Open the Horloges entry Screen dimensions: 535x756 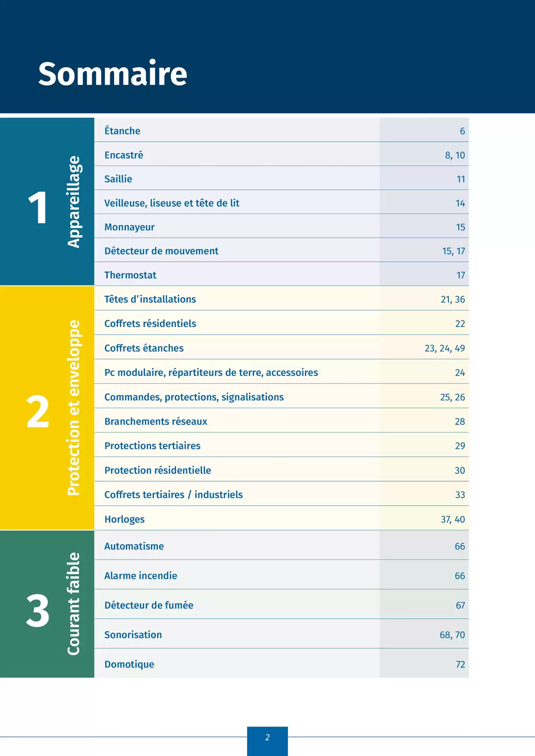pos(124,519)
